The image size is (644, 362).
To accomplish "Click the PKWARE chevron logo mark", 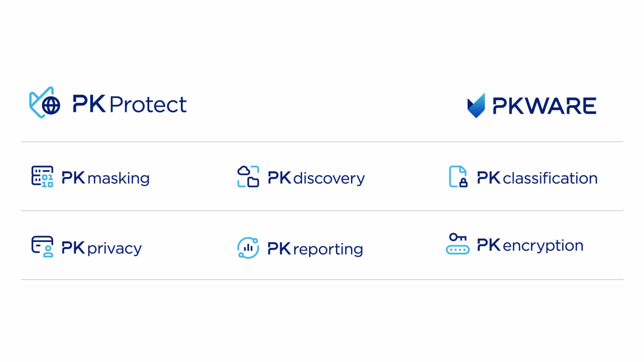I will 476,105.
